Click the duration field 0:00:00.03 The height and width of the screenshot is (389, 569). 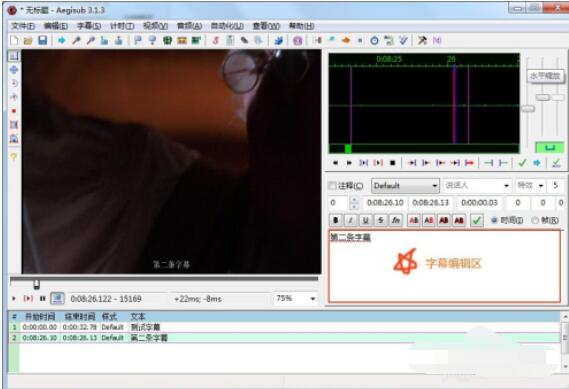[479, 203]
